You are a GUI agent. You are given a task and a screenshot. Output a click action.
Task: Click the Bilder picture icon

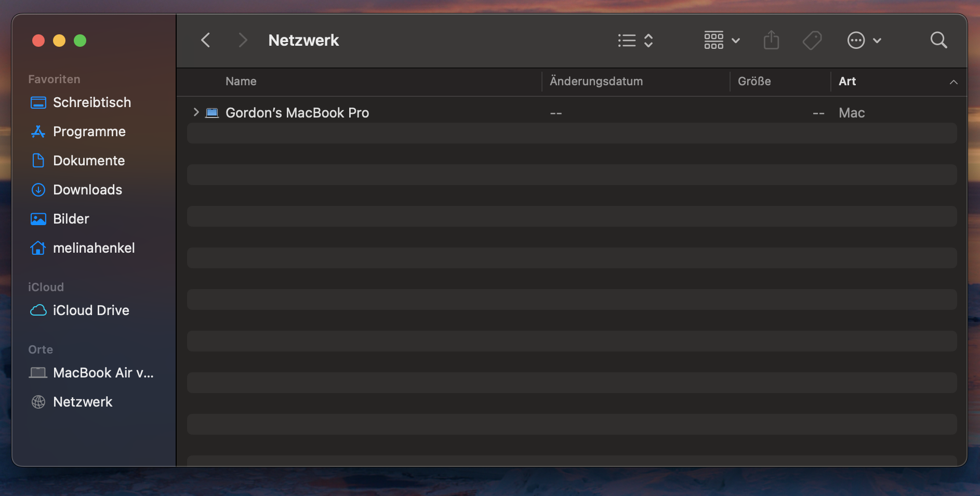pyautogui.click(x=38, y=219)
